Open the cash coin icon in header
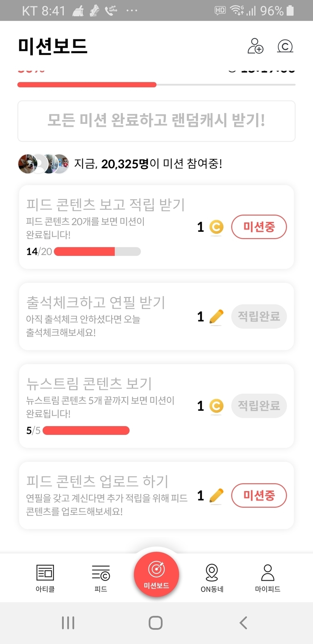 point(285,46)
